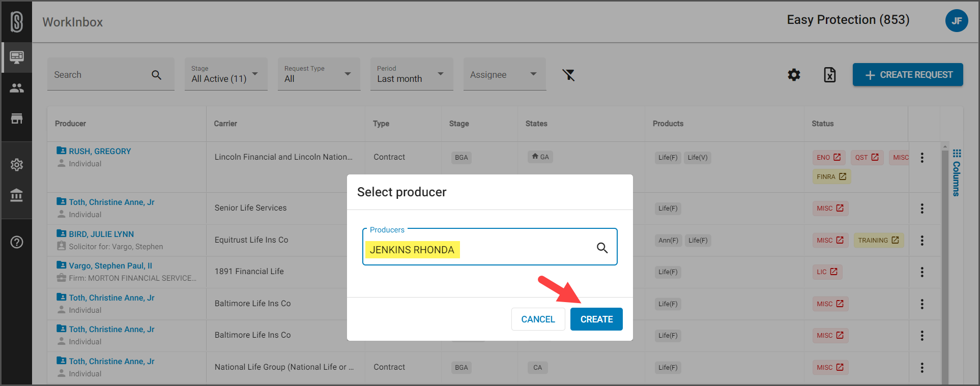Open the sidebar settings gear
The height and width of the screenshot is (386, 980).
point(17,165)
